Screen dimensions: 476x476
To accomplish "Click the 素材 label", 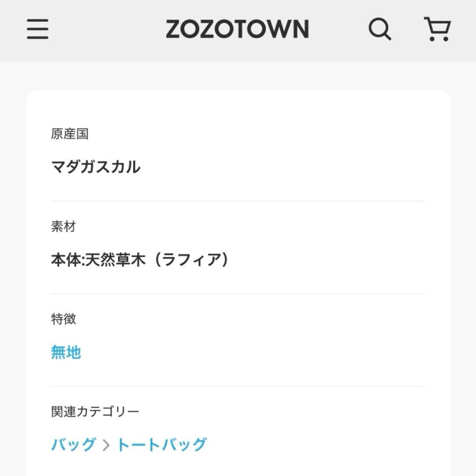I will click(63, 227).
